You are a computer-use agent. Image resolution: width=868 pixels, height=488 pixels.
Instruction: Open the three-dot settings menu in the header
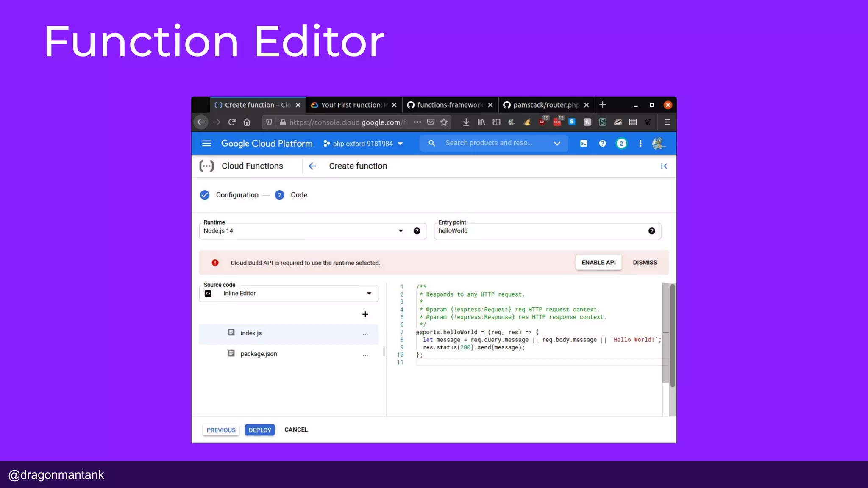click(640, 143)
